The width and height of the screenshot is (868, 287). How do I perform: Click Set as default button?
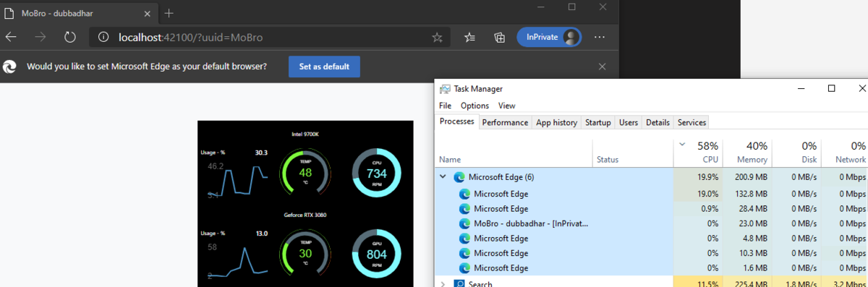coord(324,67)
